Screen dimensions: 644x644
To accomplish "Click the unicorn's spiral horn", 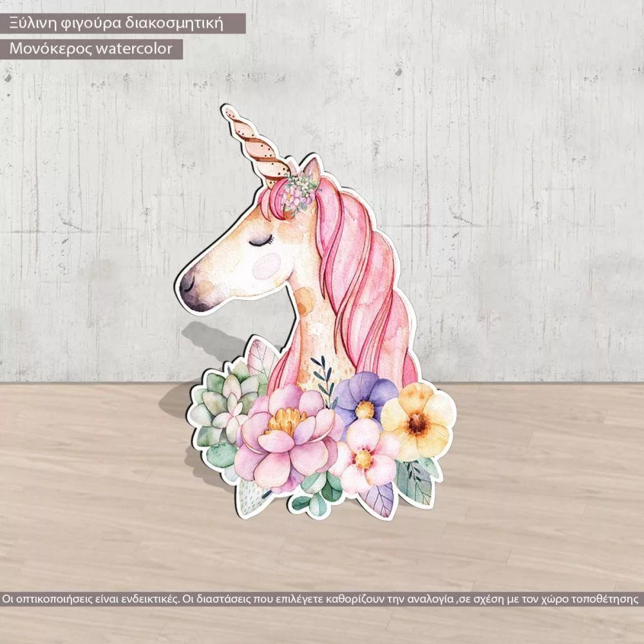I will pyautogui.click(x=254, y=146).
